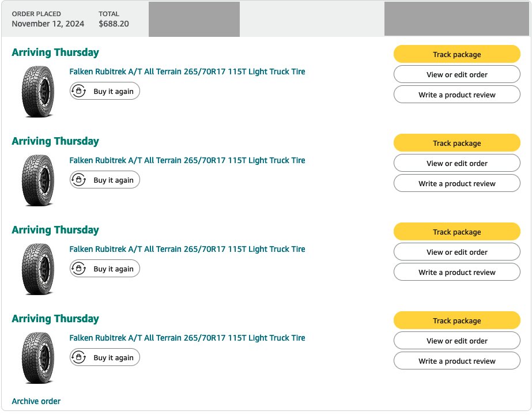The height and width of the screenshot is (415, 532).
Task: Open second Falken Rubitrek A/T tire link
Action: [187, 160]
